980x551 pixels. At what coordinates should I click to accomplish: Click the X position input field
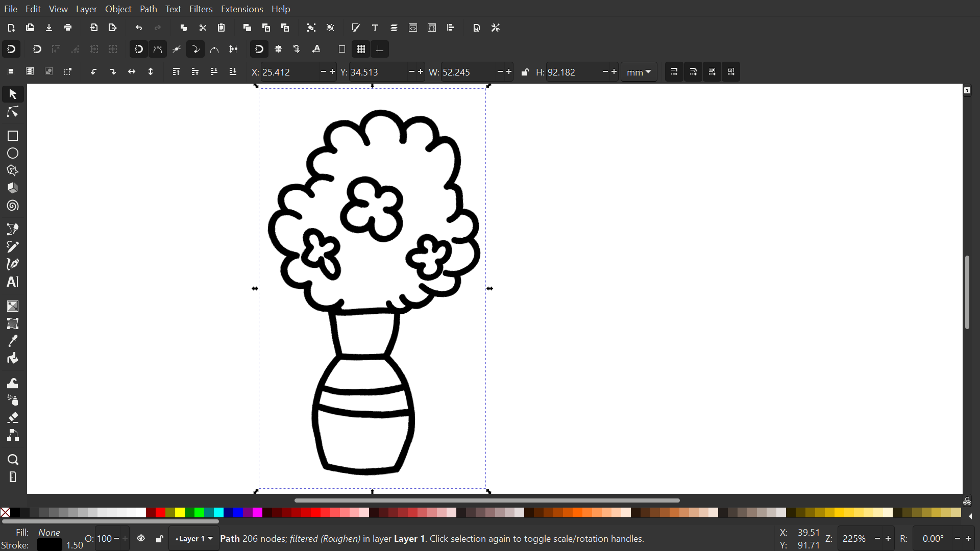(288, 72)
